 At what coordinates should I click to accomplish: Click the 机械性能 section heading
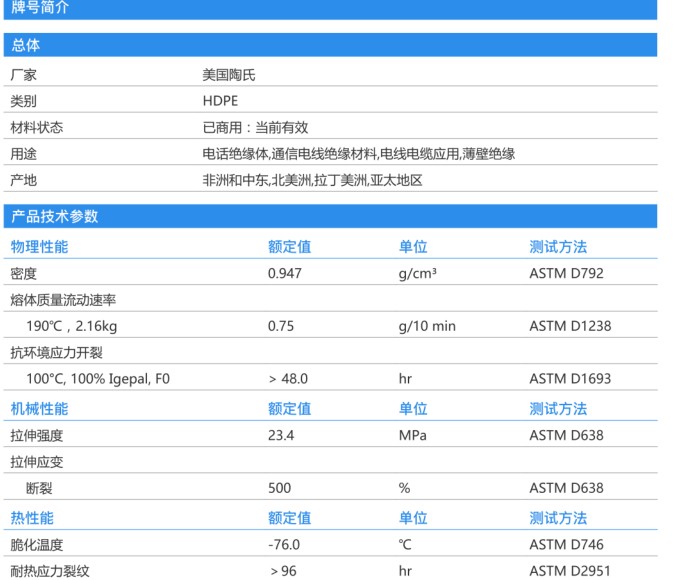[40, 409]
